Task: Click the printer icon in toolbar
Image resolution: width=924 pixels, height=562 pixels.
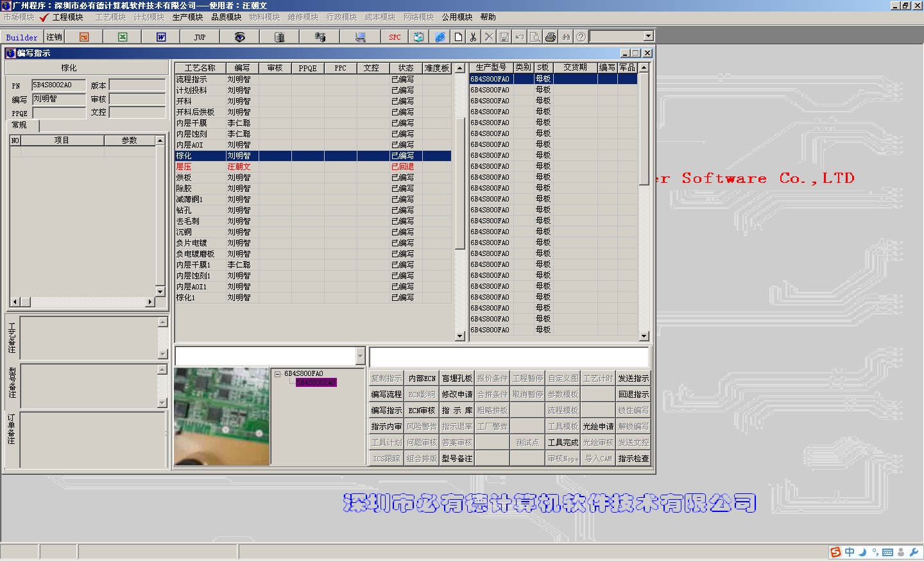Action: point(551,37)
